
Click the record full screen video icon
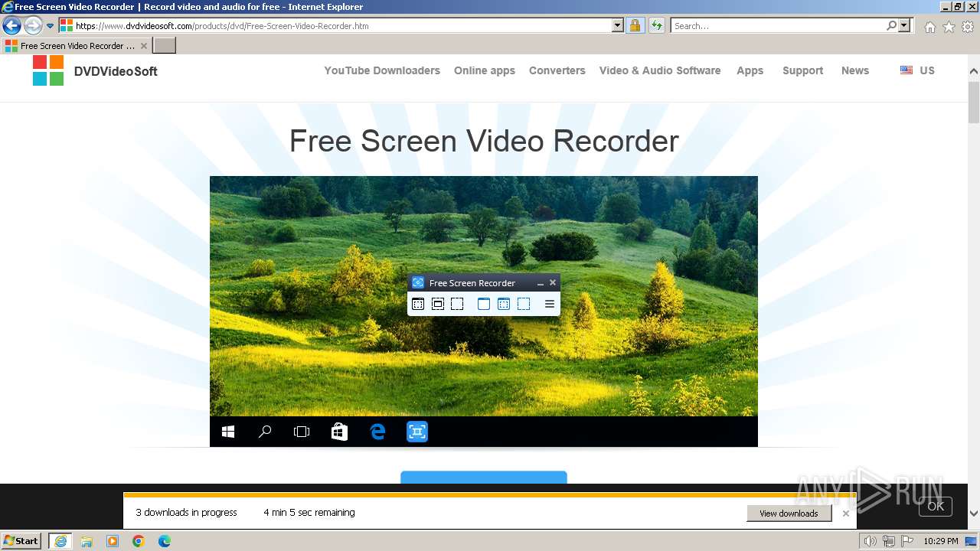(x=484, y=305)
